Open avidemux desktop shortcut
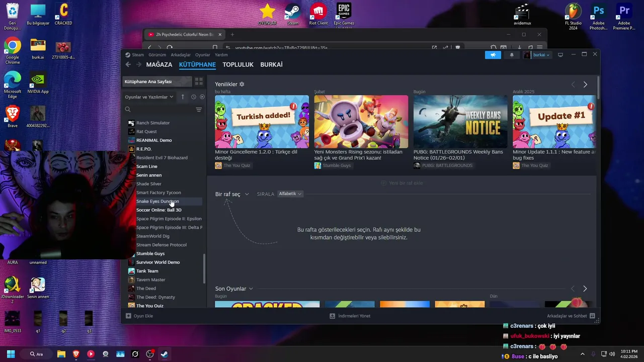 (522, 14)
